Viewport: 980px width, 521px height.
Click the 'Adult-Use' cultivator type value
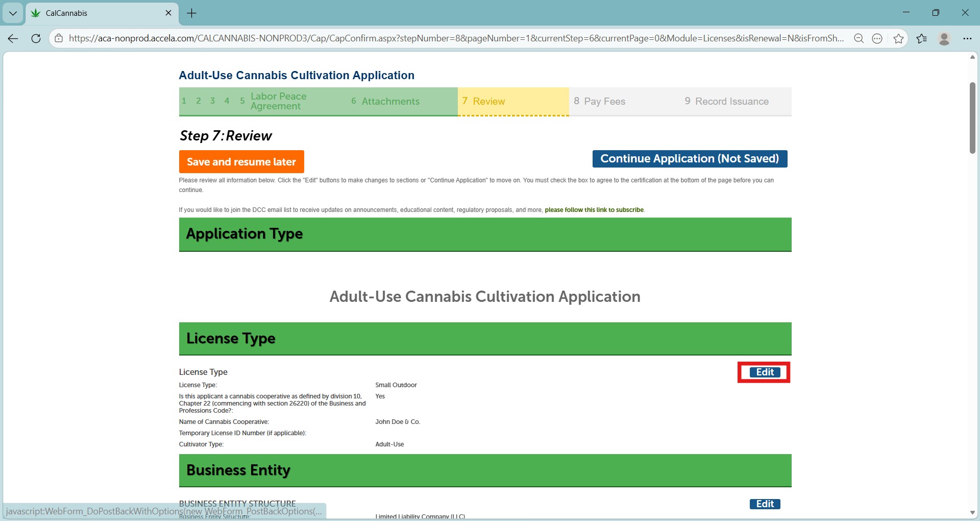click(389, 444)
